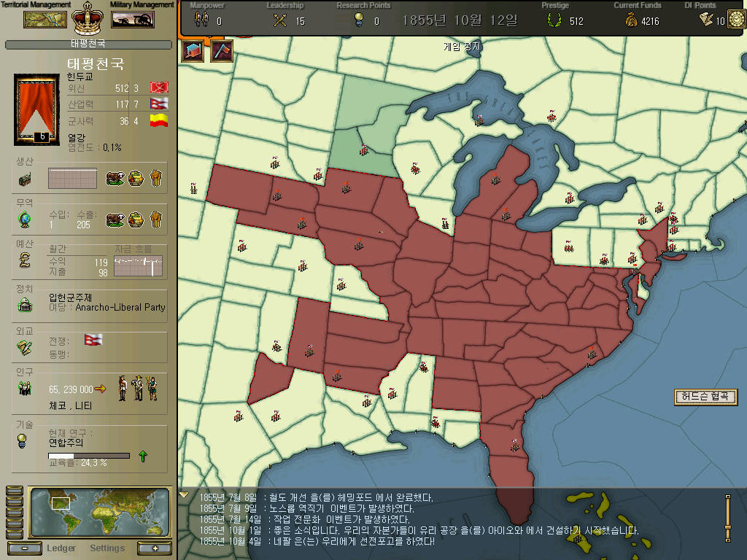Image resolution: width=747 pixels, height=560 pixels.
Task: Click the event log scrollbar
Action: (x=727, y=518)
